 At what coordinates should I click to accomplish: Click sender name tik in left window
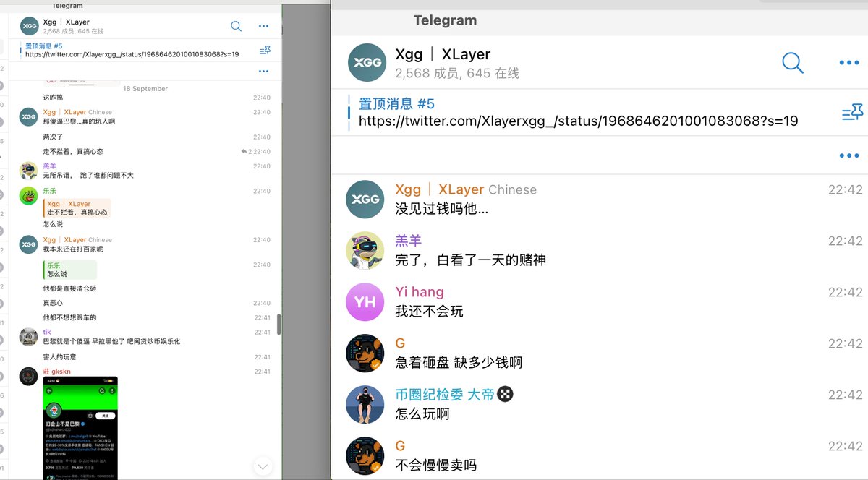[x=47, y=333]
